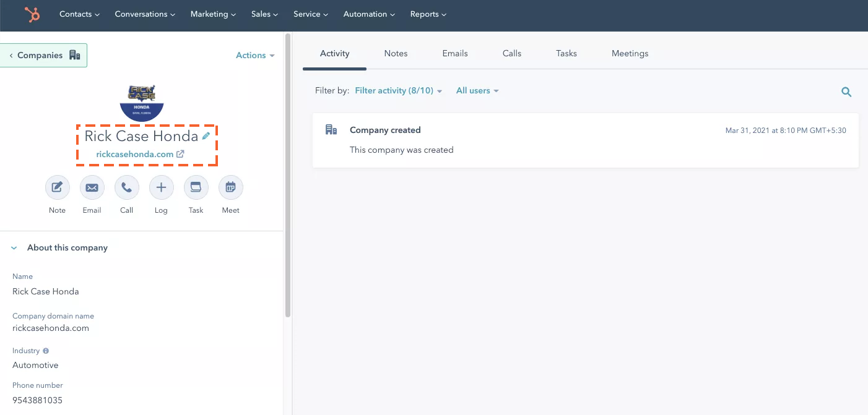Switch to the Tasks tab

point(566,53)
